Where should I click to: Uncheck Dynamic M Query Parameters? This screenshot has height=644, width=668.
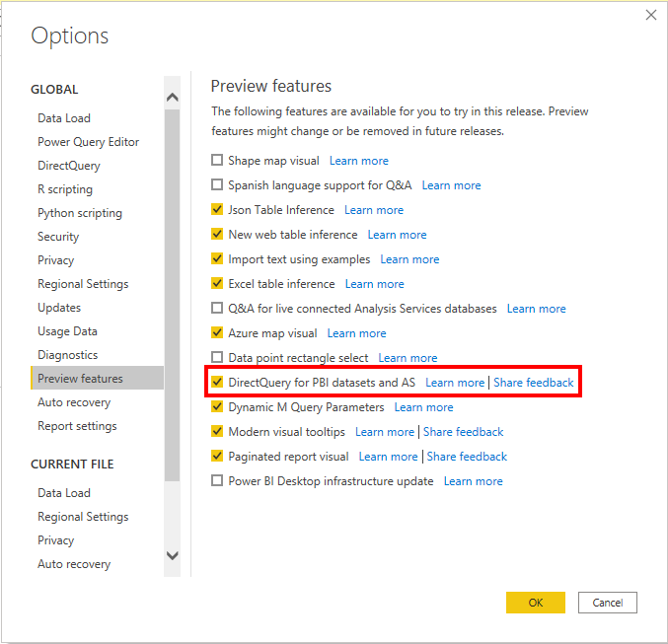point(217,406)
